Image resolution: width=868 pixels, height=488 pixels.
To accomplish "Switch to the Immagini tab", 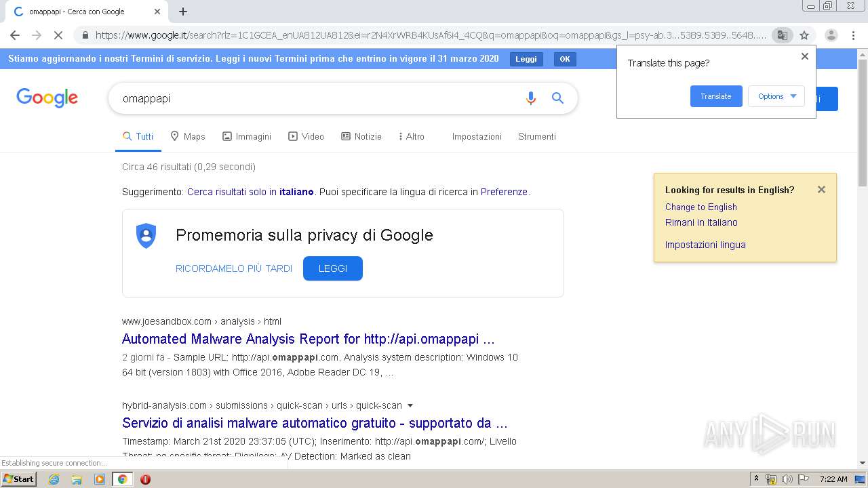I will point(247,136).
